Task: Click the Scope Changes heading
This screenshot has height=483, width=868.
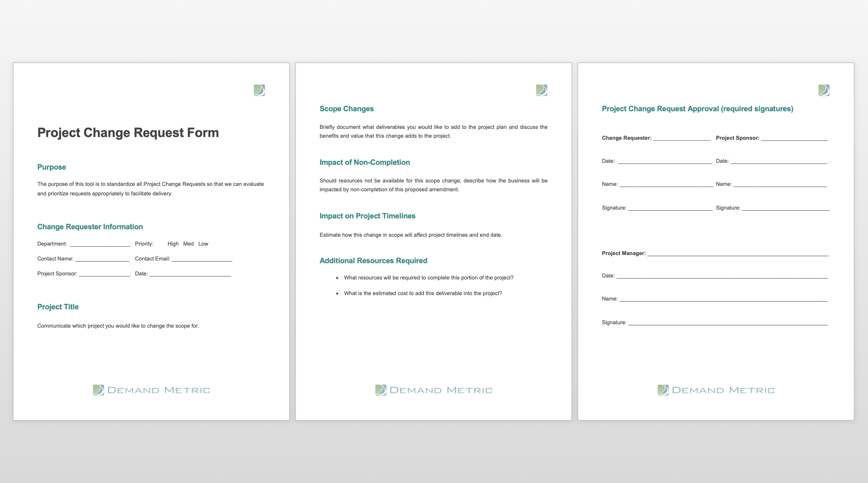Action: [x=346, y=109]
